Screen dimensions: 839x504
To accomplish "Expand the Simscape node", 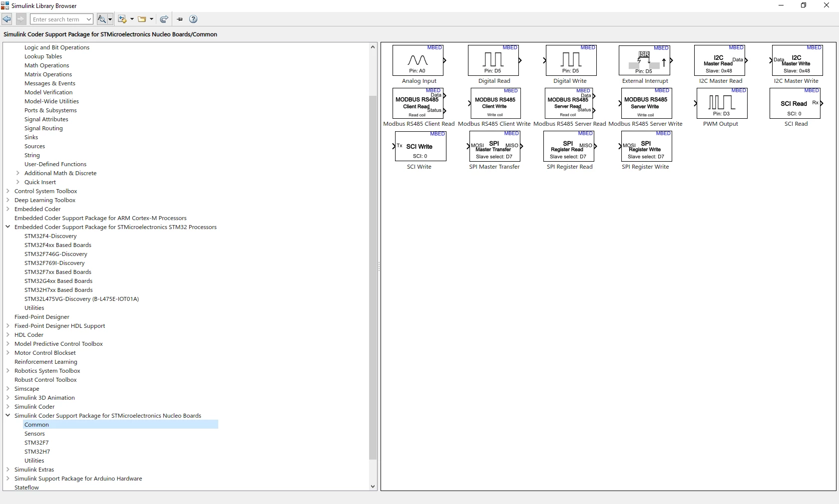I will (8, 389).
